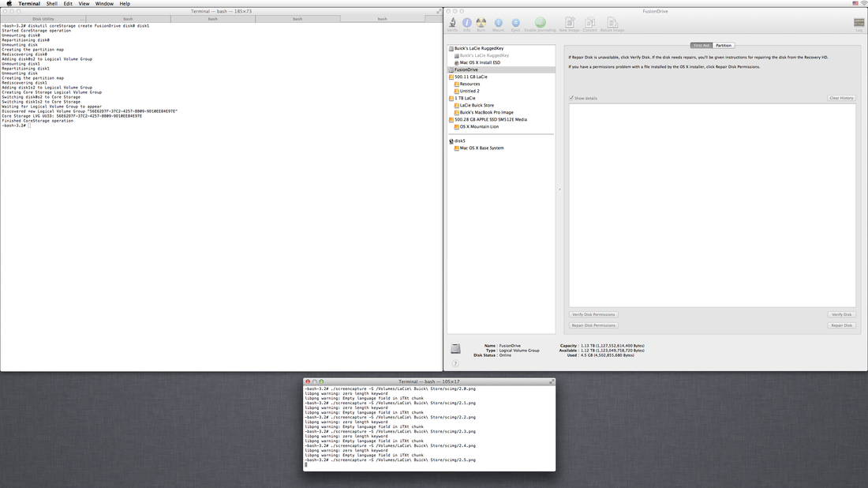Image resolution: width=868 pixels, height=488 pixels.
Task: Click the Convert toolbar icon
Action: pos(590,24)
